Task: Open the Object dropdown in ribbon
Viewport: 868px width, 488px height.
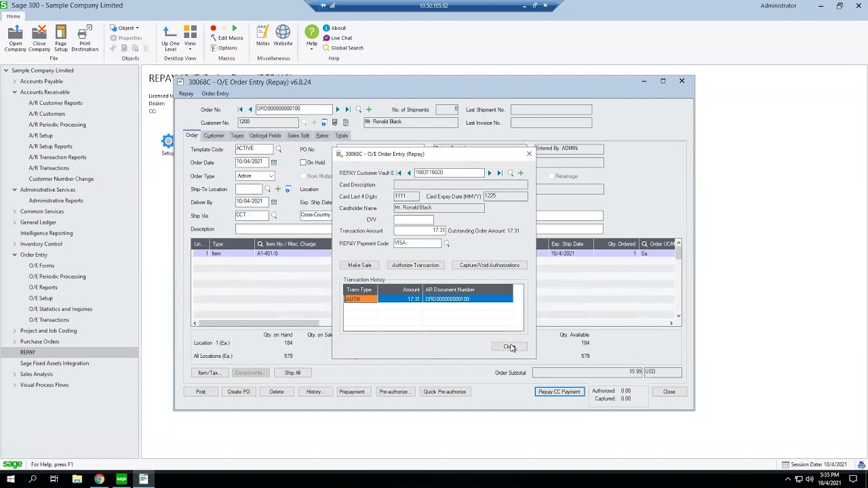Action: coord(124,28)
